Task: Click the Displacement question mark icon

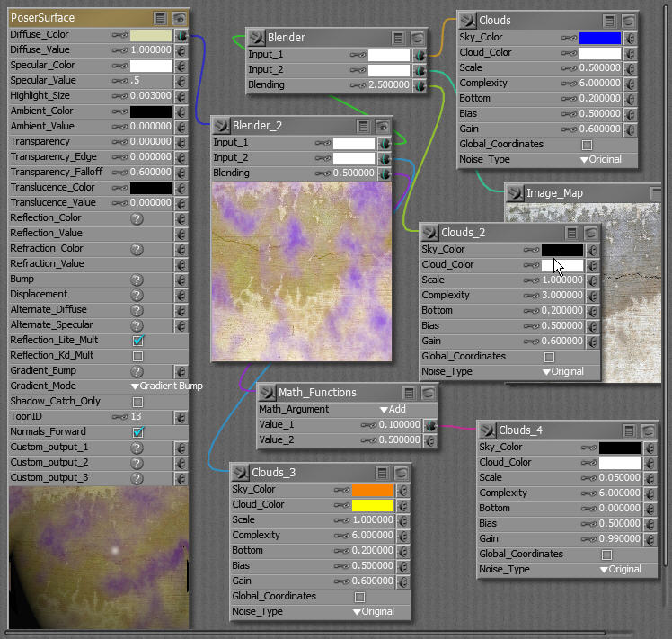Action: (137, 295)
